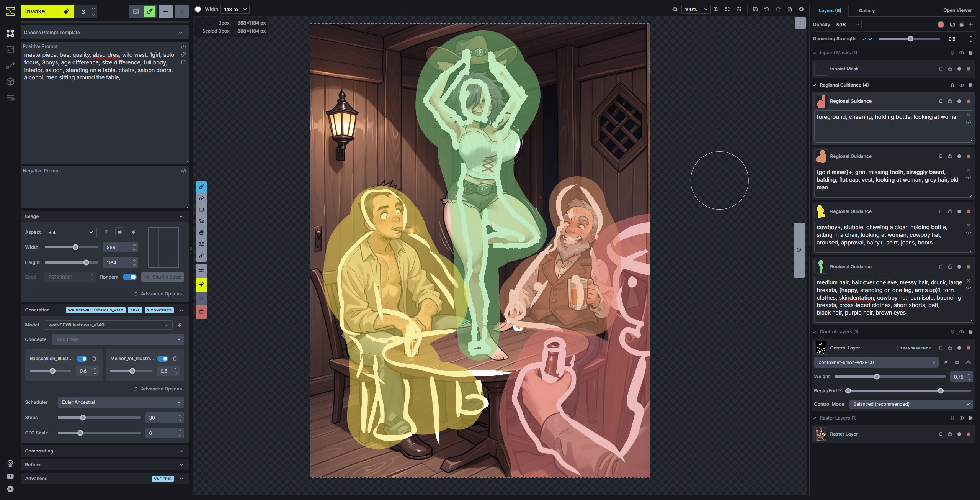Save canvas to gallery

(755, 9)
